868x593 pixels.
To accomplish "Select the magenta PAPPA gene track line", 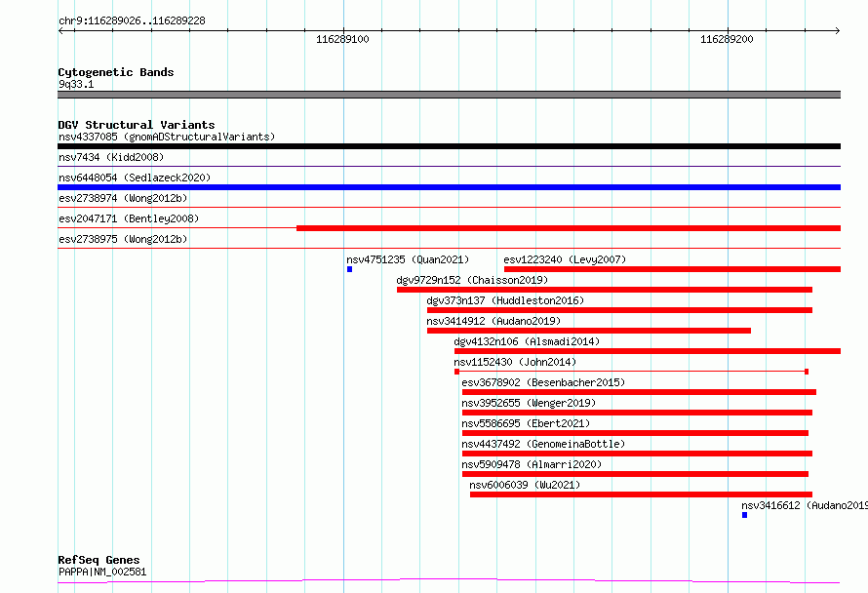I will tap(449, 581).
